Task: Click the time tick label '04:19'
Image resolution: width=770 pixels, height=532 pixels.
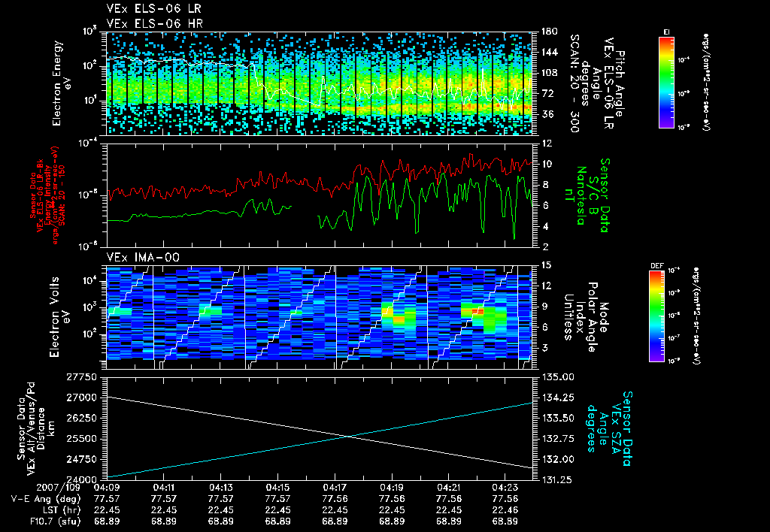Action: (391, 488)
